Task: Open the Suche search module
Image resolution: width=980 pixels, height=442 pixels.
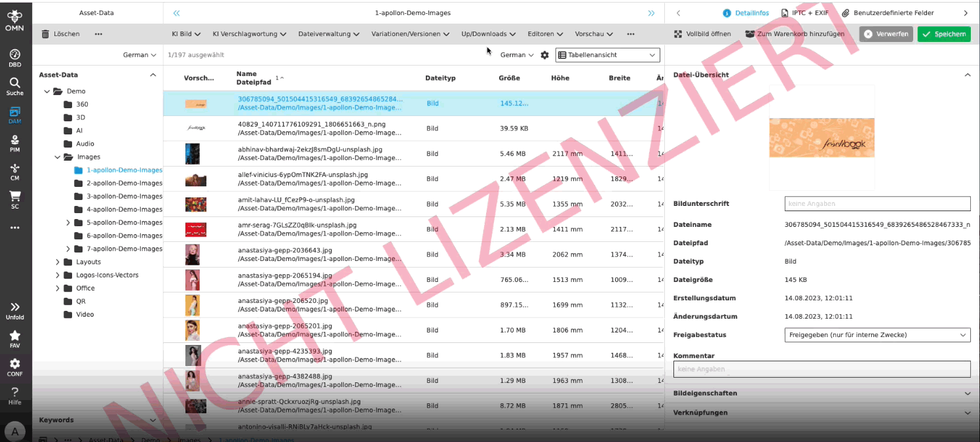Action: (14, 86)
